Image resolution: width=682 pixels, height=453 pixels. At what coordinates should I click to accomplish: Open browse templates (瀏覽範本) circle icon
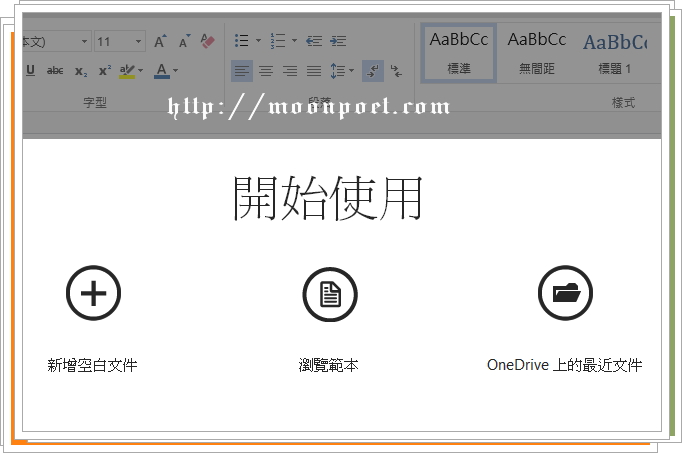330,294
